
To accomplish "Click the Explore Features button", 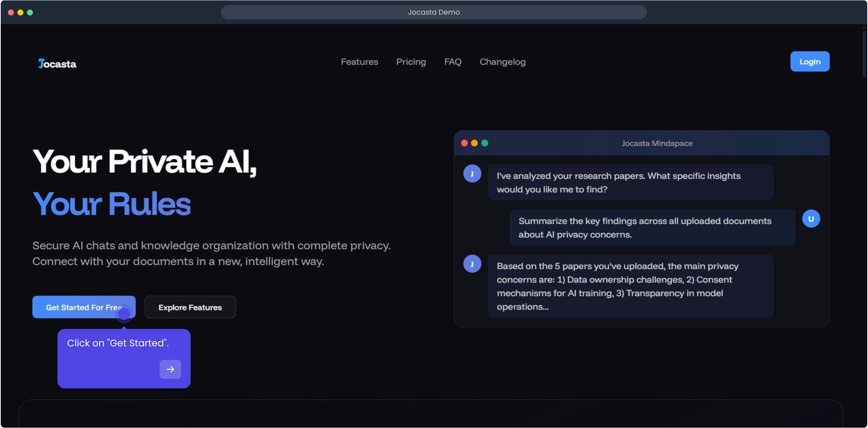I will click(190, 307).
